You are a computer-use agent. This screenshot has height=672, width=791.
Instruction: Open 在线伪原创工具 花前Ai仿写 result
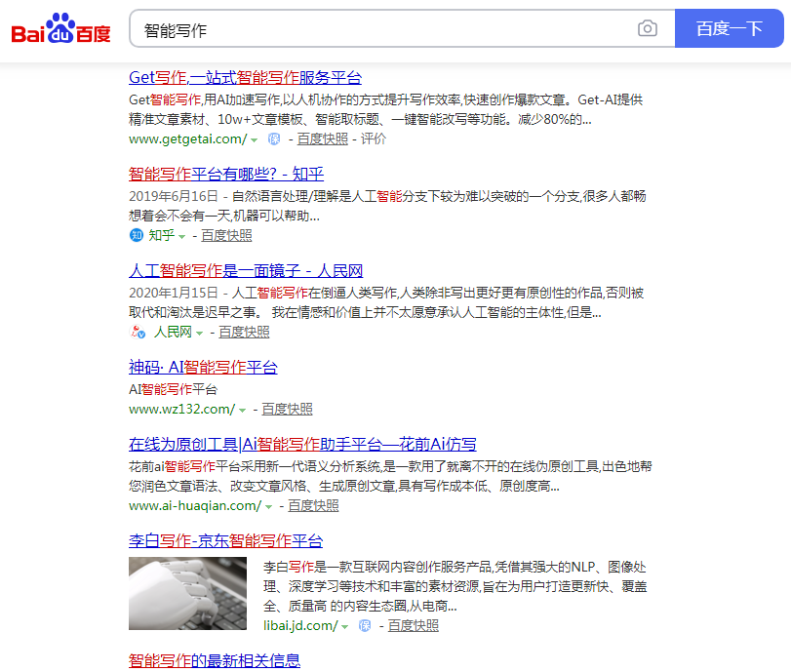click(302, 445)
